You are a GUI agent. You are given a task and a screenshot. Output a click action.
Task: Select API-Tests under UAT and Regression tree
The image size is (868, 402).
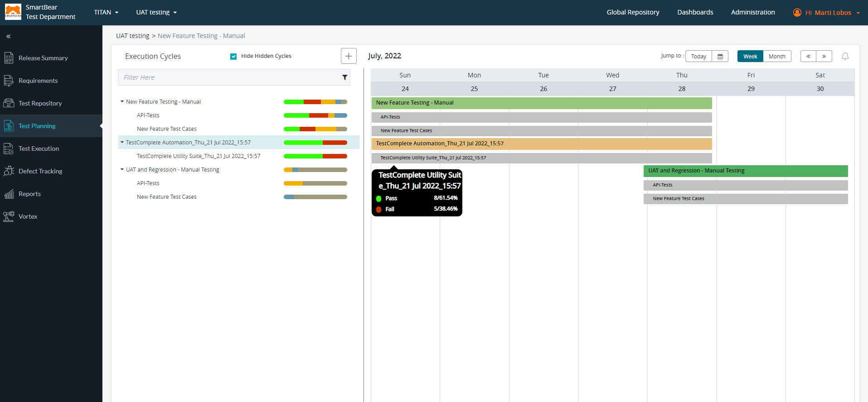click(148, 183)
